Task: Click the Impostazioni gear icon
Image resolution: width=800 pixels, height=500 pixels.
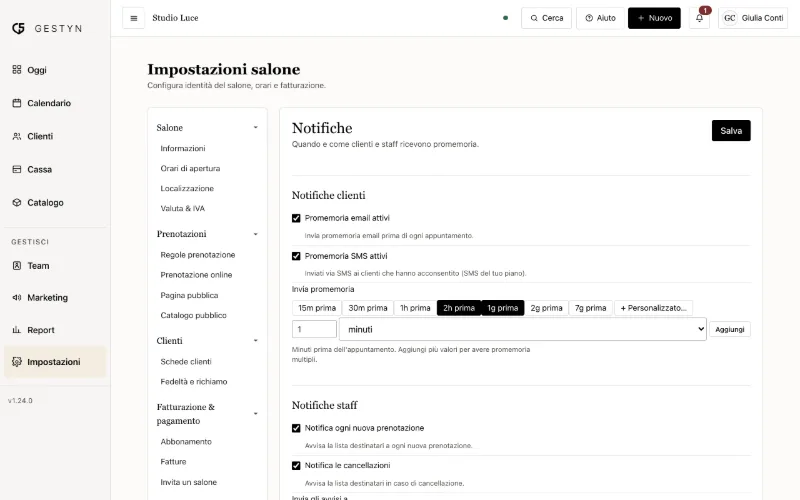Action: click(17, 362)
